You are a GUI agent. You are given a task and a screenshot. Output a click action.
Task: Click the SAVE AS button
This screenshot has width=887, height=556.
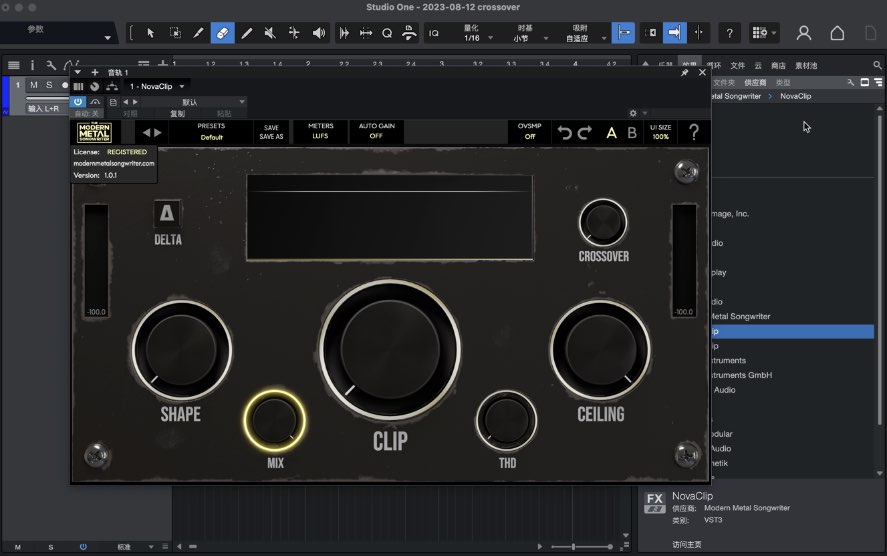point(271,136)
